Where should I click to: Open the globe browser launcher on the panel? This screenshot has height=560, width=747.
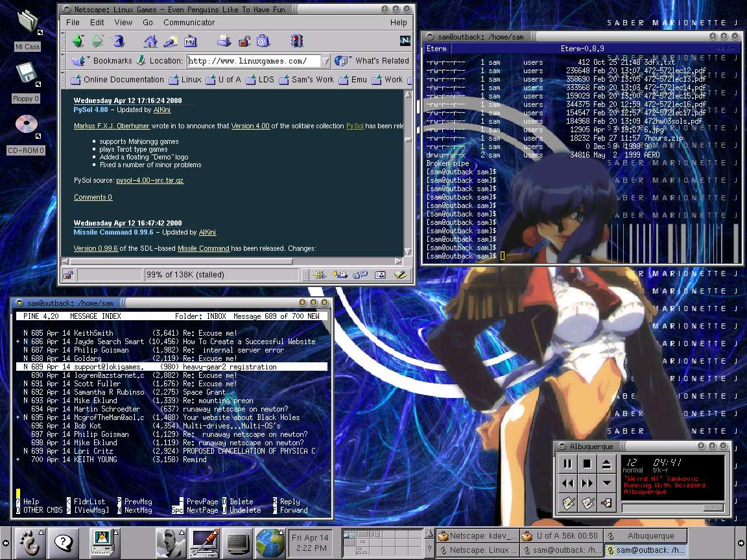point(270,542)
